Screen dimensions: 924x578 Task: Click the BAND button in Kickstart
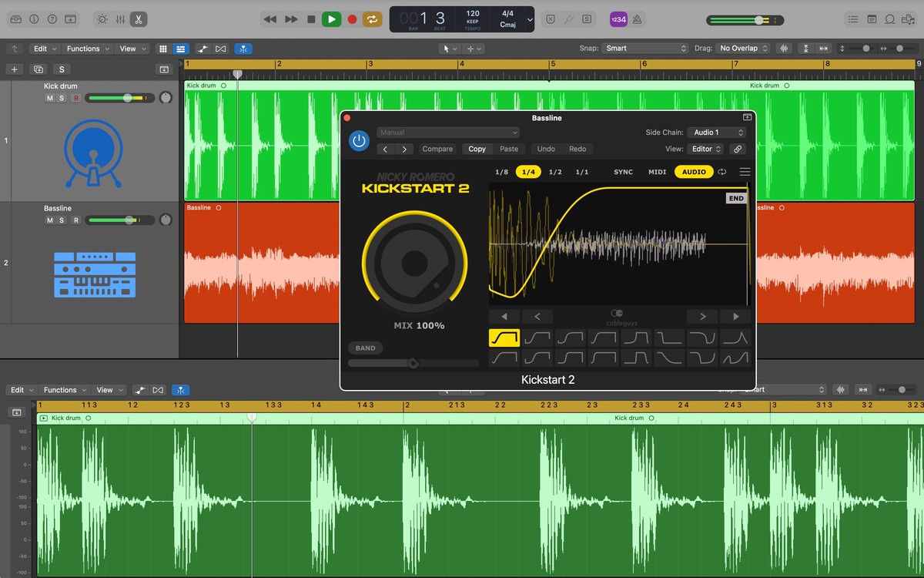[x=365, y=348]
